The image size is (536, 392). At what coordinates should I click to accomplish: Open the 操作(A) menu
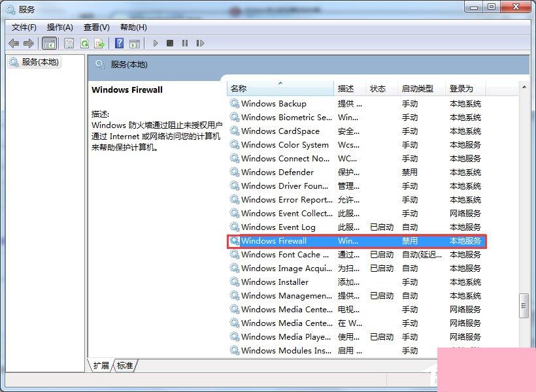point(60,27)
